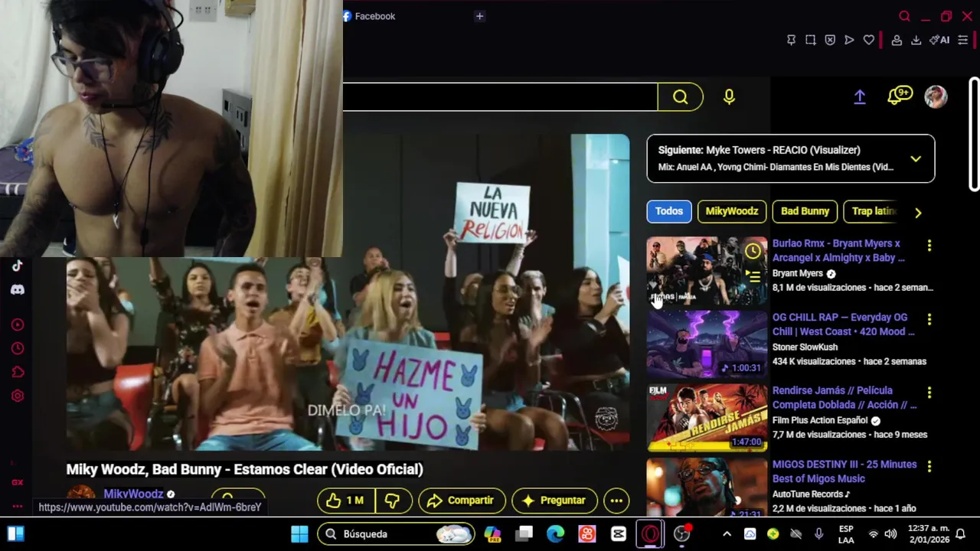The width and height of the screenshot is (980, 551).
Task: Open the AI assistant icon in toolbar
Action: tap(939, 40)
